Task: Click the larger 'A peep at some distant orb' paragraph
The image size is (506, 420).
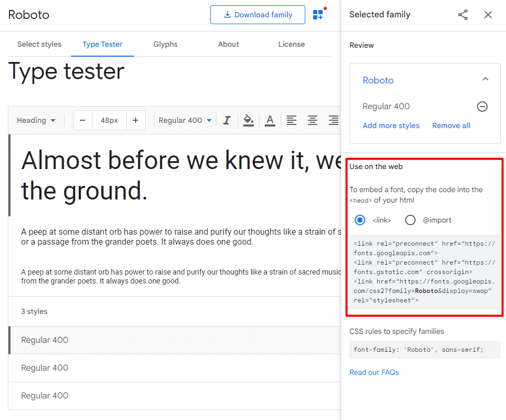Action: coord(181,237)
